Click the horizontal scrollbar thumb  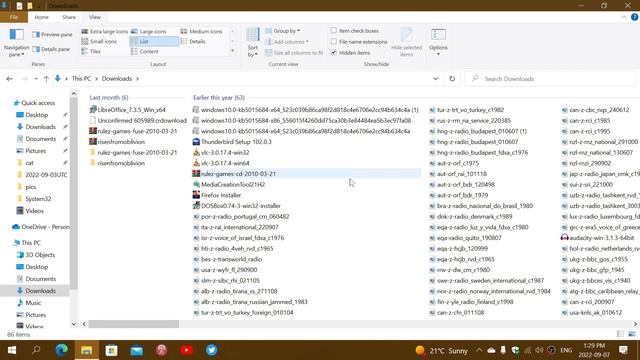(x=134, y=324)
